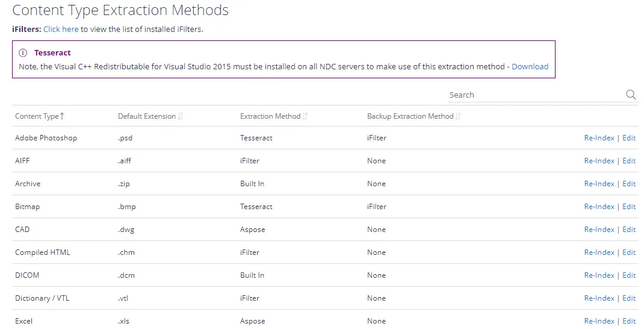
Task: Sort table by Content Type header
Action: click(x=37, y=116)
